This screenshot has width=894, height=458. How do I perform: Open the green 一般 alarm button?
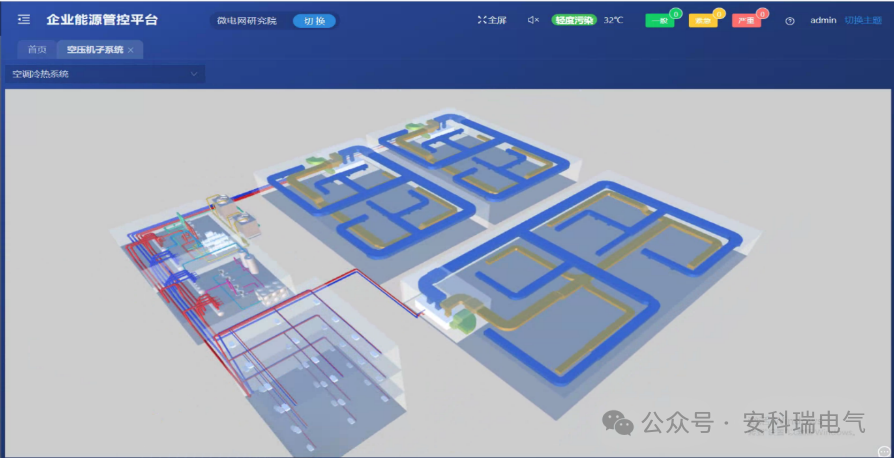pyautogui.click(x=660, y=21)
